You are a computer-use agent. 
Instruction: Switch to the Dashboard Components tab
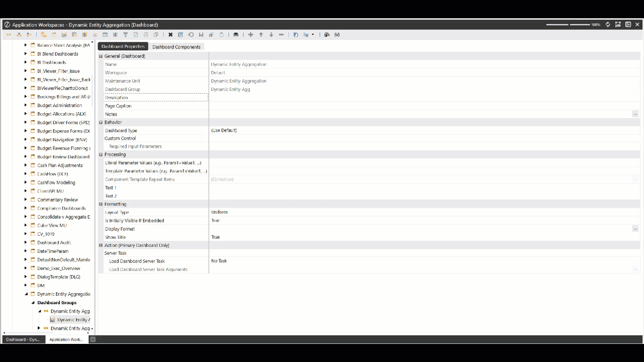[176, 47]
